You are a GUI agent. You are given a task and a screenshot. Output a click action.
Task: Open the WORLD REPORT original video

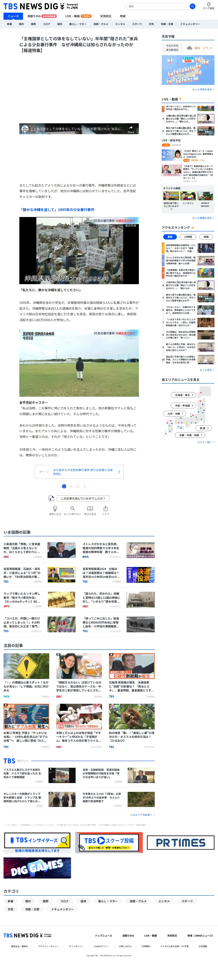point(205,199)
